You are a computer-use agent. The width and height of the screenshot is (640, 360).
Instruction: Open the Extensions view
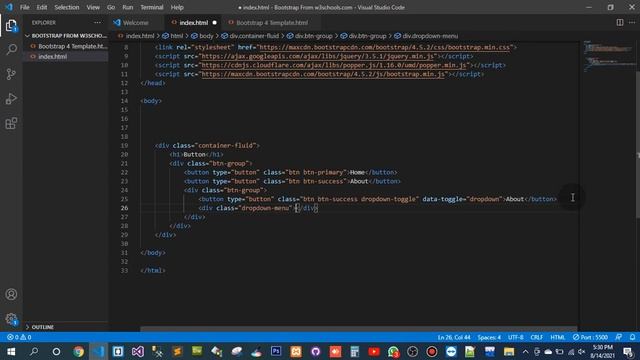[x=11, y=123]
